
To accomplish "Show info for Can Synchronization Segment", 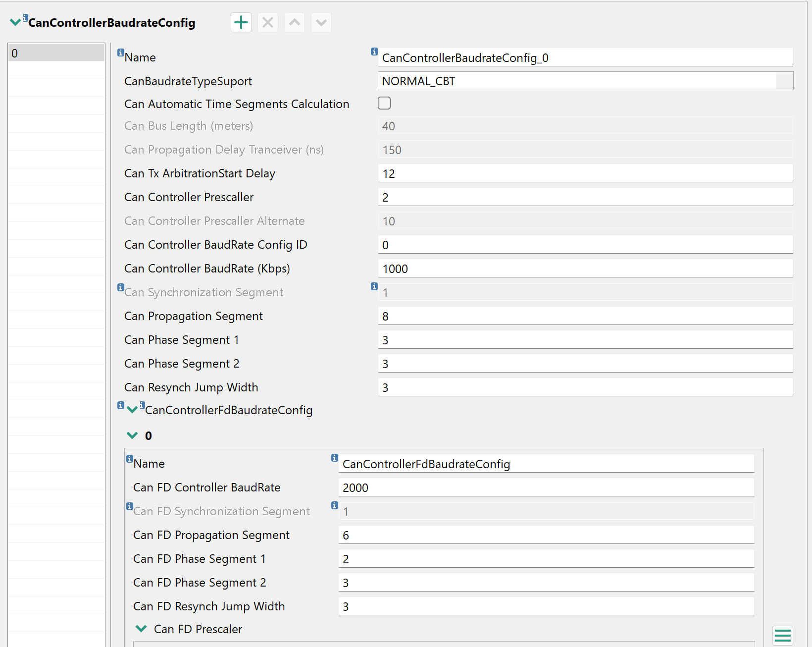I will point(121,287).
